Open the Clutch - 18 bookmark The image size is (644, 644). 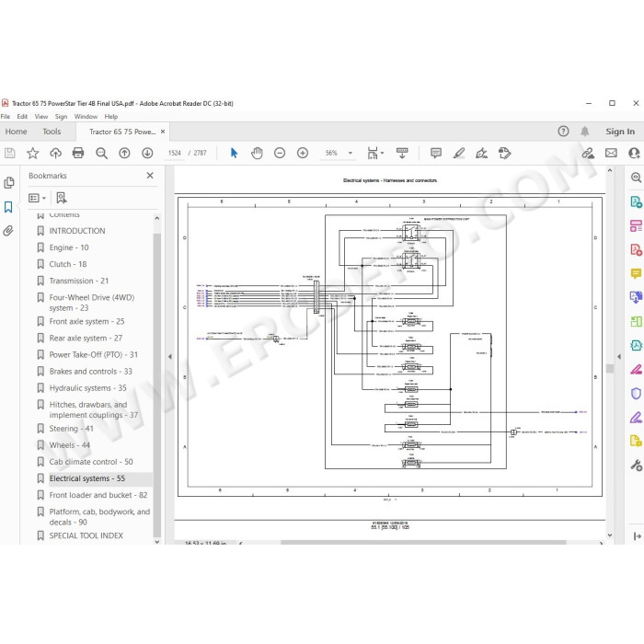click(x=68, y=264)
